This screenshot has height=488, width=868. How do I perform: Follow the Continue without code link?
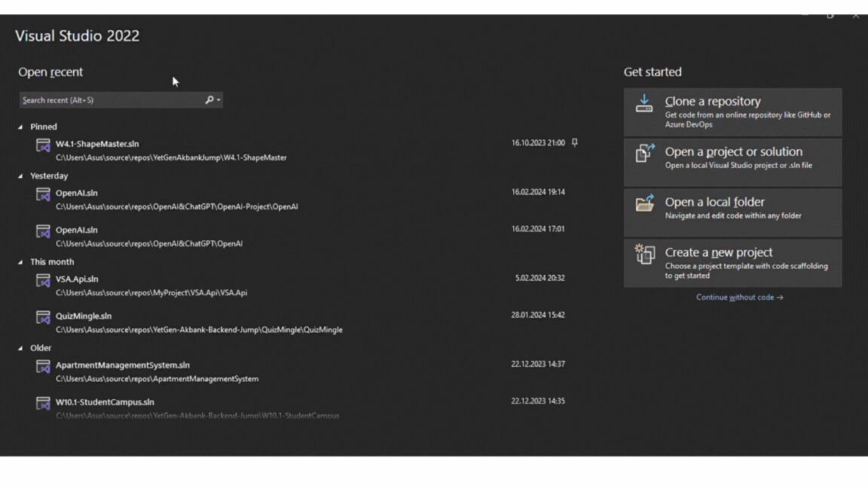[x=740, y=297]
